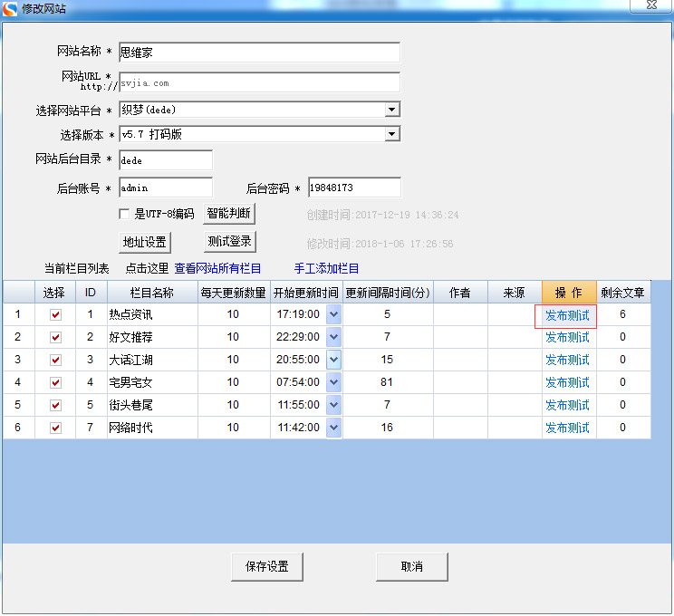Expand time dropdown for 22:29:00
This screenshot has height=616, width=674.
[x=333, y=337]
